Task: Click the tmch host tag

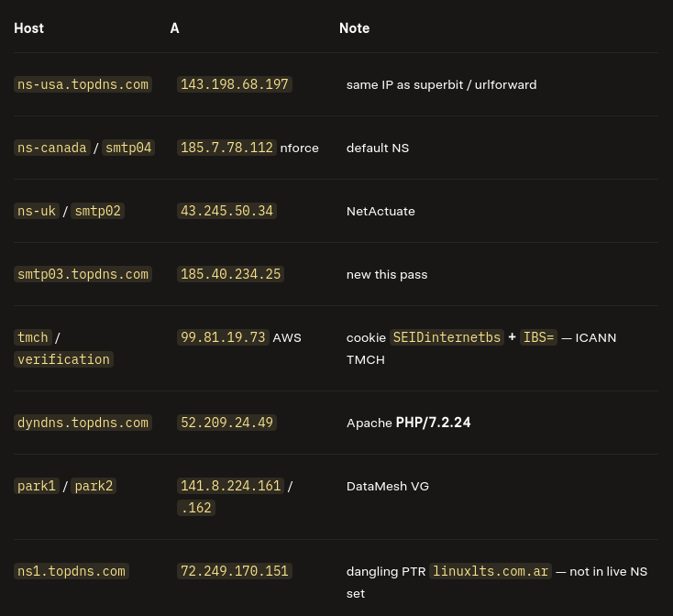Action: point(33,337)
